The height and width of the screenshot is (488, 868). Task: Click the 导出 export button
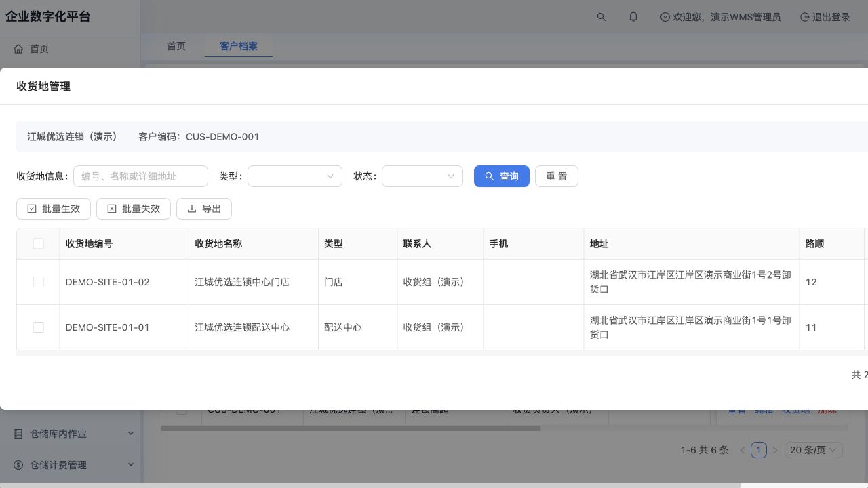[204, 209]
